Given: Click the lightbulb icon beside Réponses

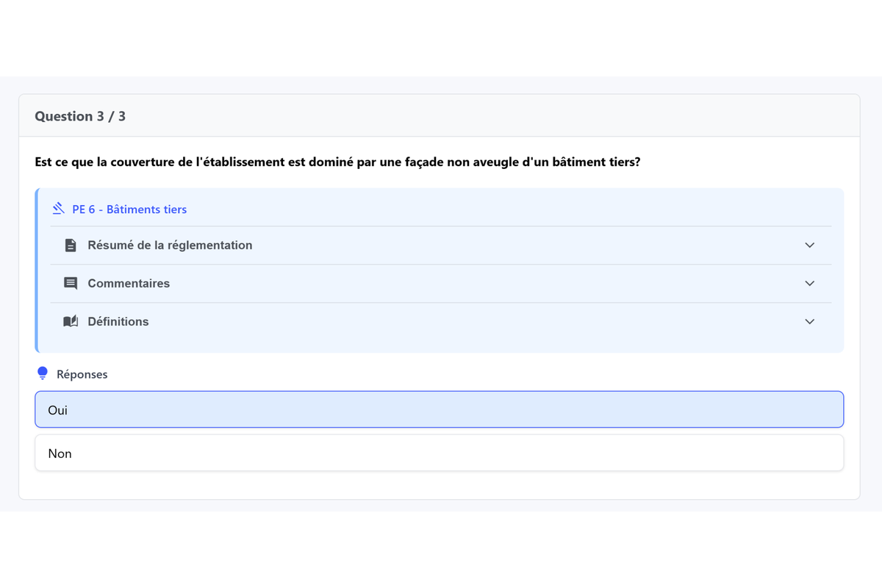Looking at the screenshot, I should [43, 374].
